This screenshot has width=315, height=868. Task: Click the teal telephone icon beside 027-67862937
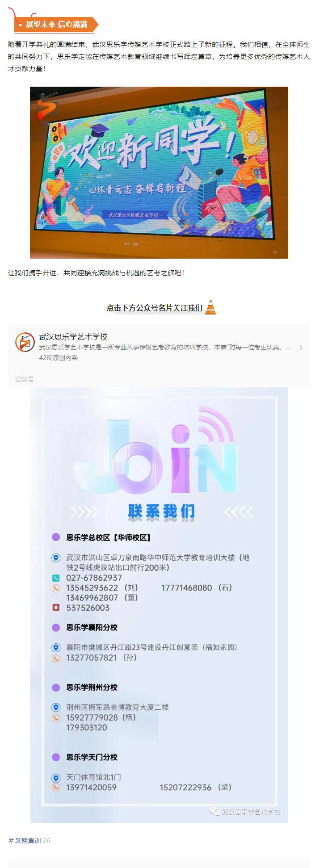click(56, 578)
